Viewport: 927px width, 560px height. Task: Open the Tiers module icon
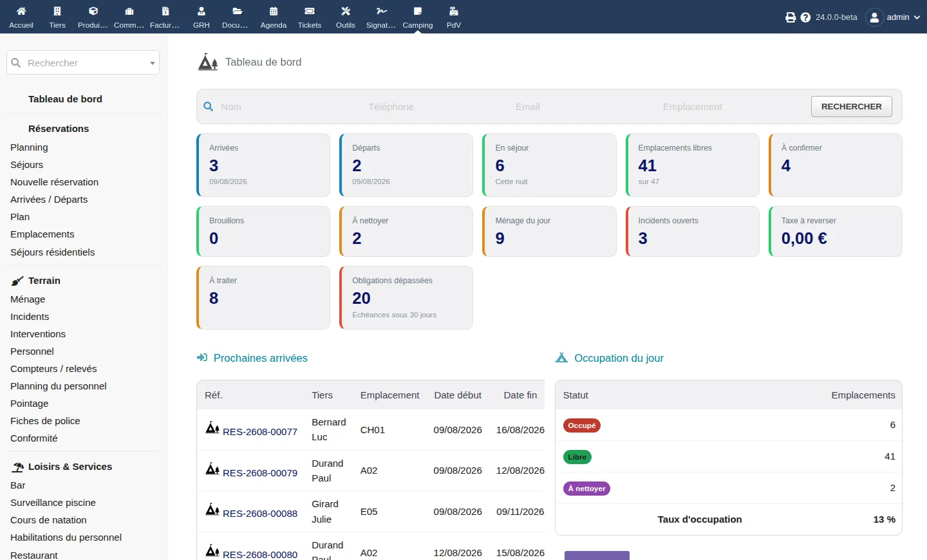point(57,11)
